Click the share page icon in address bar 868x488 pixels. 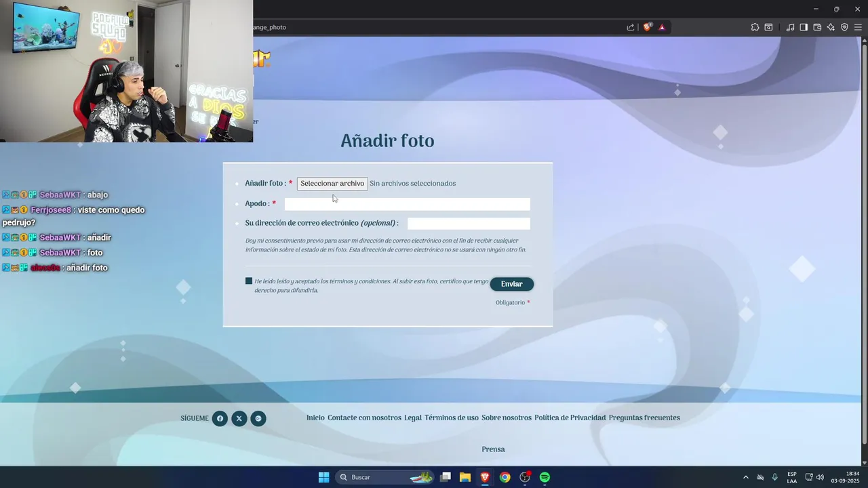[x=631, y=27]
